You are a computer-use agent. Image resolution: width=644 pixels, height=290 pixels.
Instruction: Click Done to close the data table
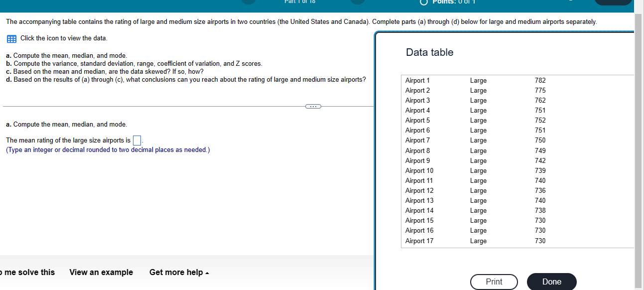(551, 282)
